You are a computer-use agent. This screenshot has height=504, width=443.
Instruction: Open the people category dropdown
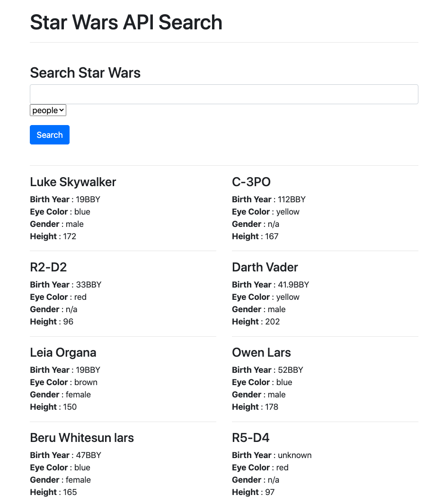[48, 110]
